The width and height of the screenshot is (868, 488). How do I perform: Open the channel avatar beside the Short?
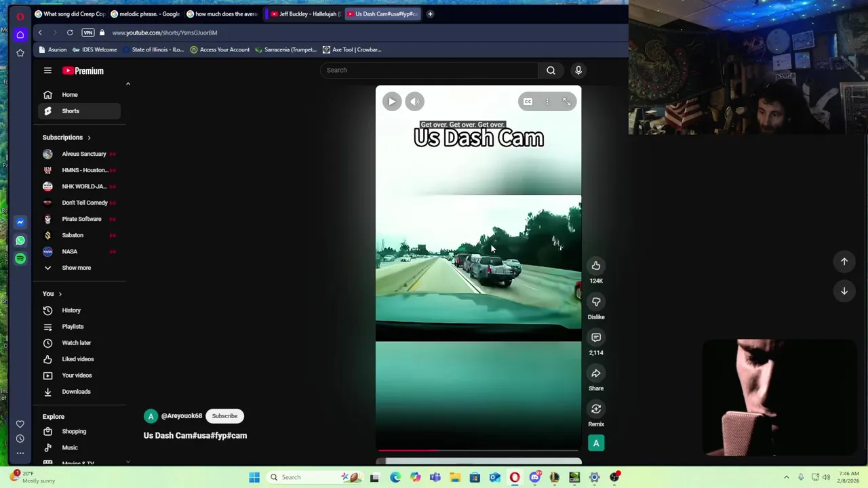click(x=596, y=443)
